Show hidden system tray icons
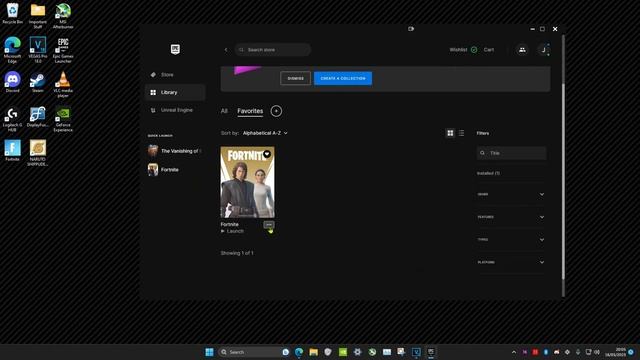Screen dimensions: 640x360 click(514, 352)
